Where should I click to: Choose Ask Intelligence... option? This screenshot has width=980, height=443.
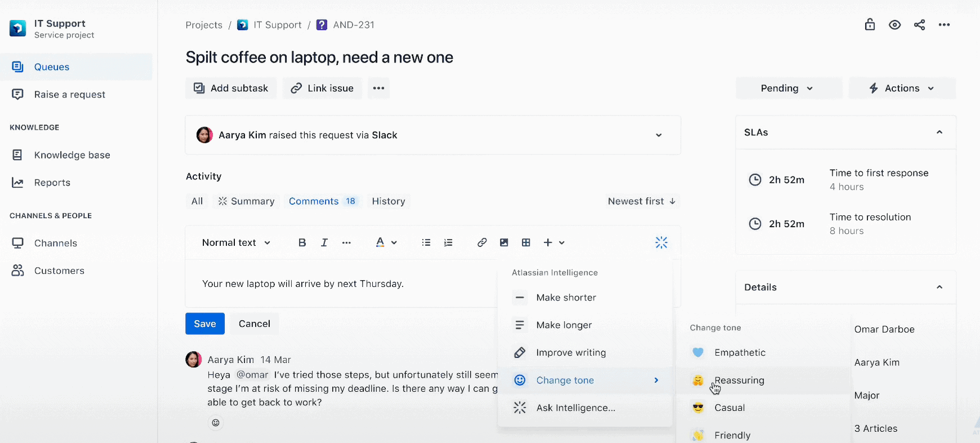[x=585, y=408]
